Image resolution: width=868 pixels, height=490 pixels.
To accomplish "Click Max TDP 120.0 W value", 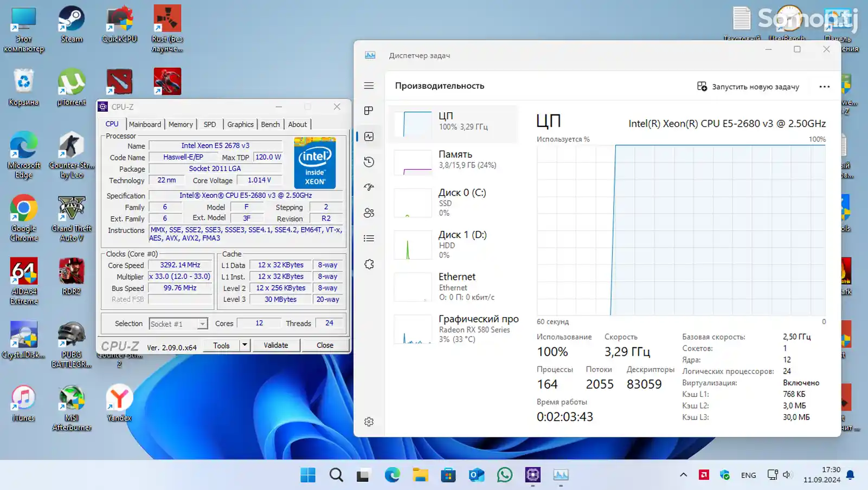I will (x=268, y=157).
